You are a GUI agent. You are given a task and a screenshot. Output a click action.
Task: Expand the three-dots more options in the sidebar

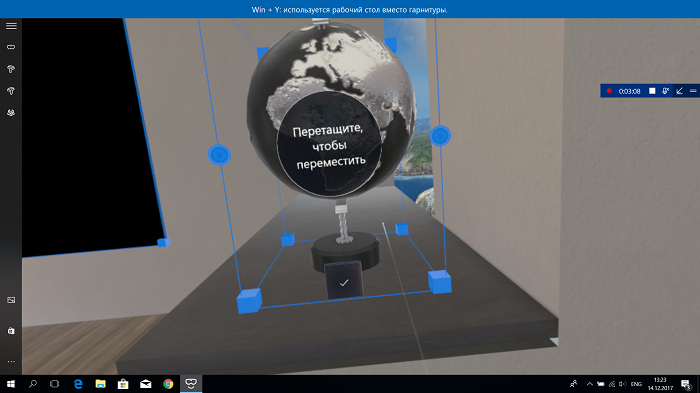click(11, 361)
